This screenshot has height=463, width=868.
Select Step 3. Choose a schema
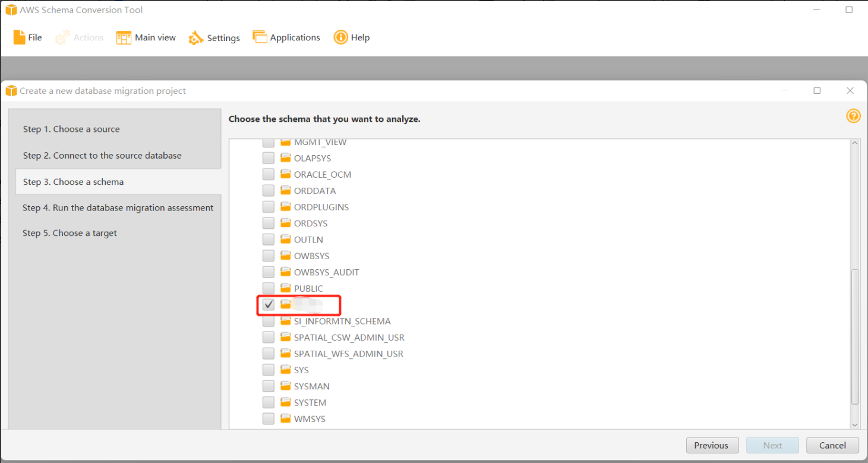[x=119, y=182]
